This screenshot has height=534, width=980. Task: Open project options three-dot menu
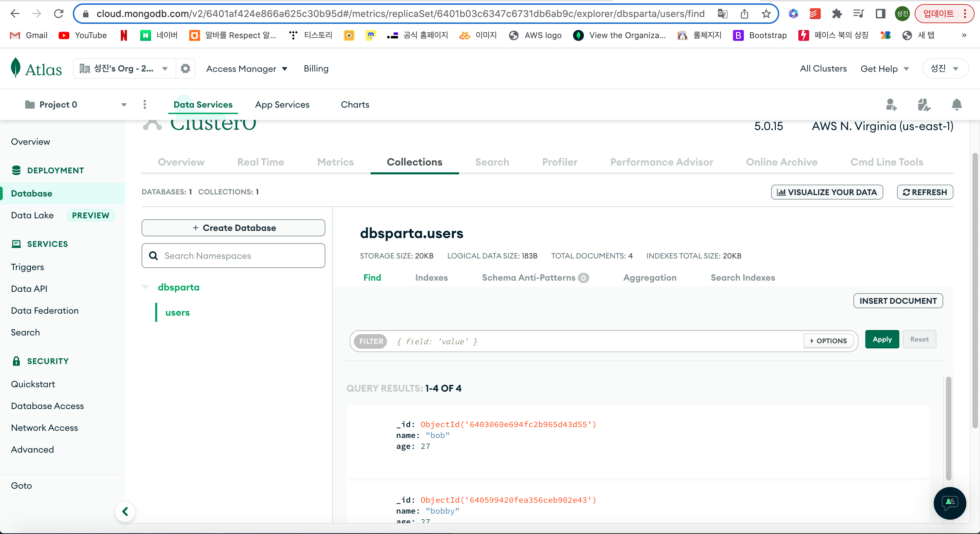[x=145, y=104]
